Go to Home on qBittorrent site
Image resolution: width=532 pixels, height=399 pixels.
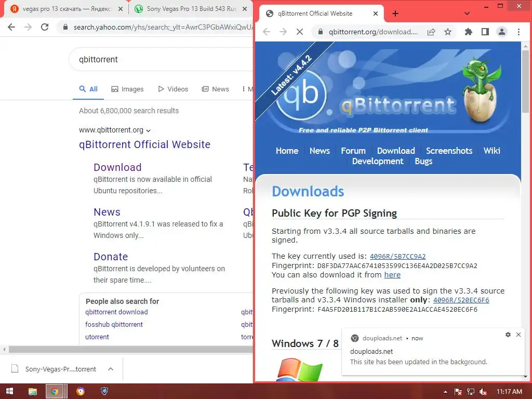click(x=287, y=151)
